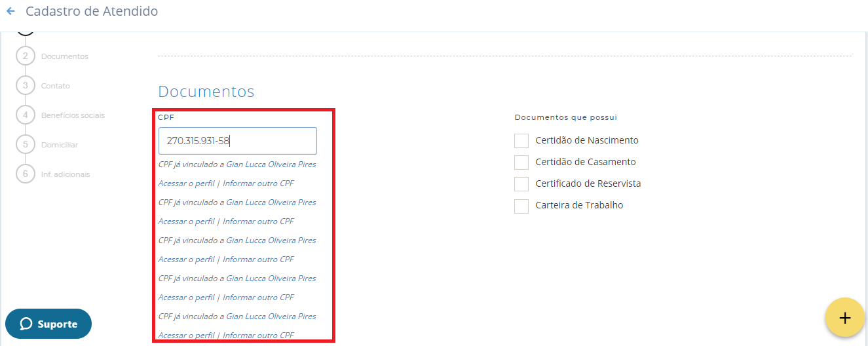This screenshot has height=346, width=868.
Task: Toggle the Carteira de Trabalho checkbox
Action: tap(521, 206)
